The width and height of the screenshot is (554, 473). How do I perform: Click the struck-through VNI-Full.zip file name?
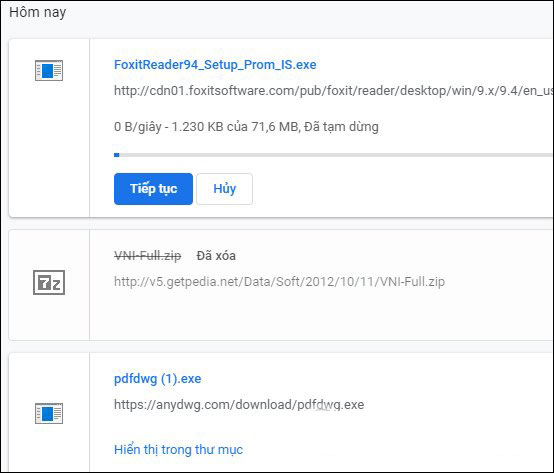pyautogui.click(x=148, y=255)
